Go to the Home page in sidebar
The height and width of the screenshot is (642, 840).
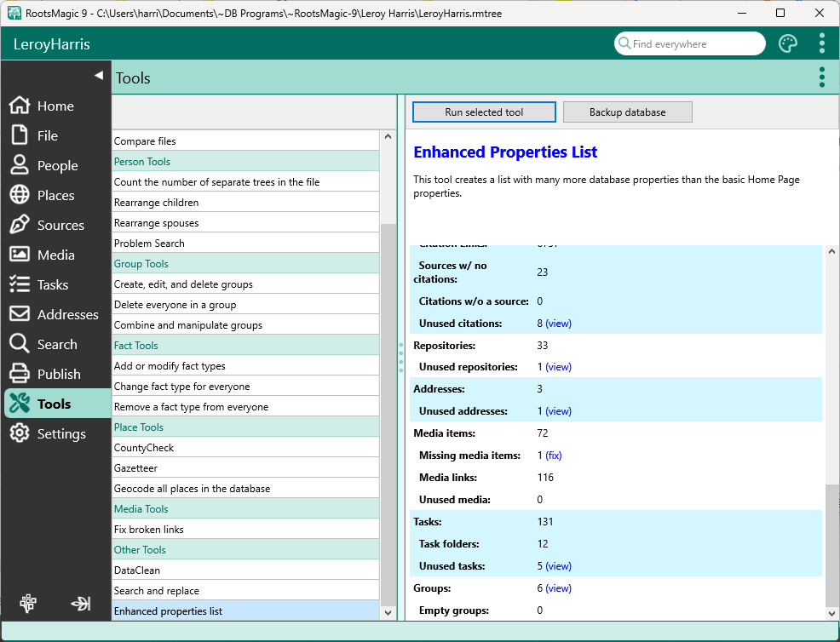pyautogui.click(x=55, y=106)
